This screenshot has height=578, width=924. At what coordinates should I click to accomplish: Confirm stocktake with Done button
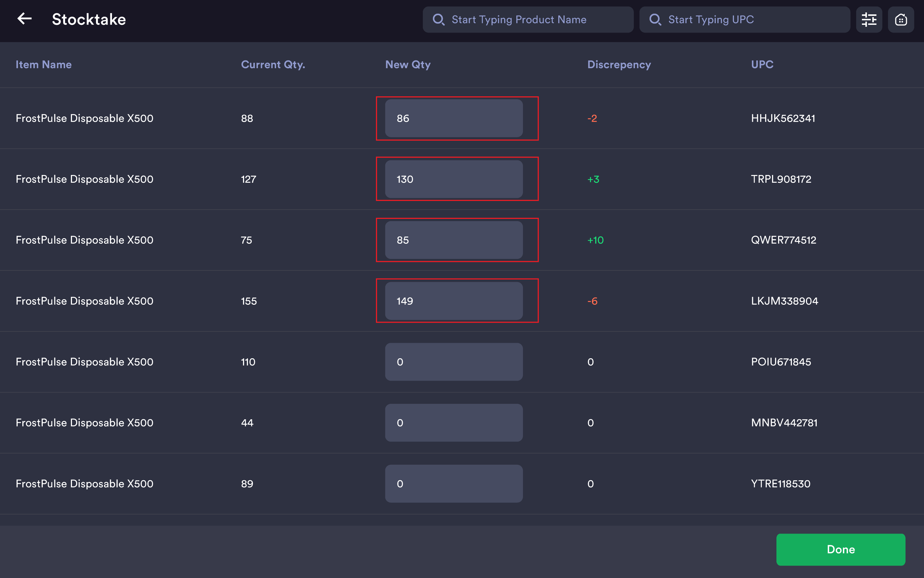(840, 549)
